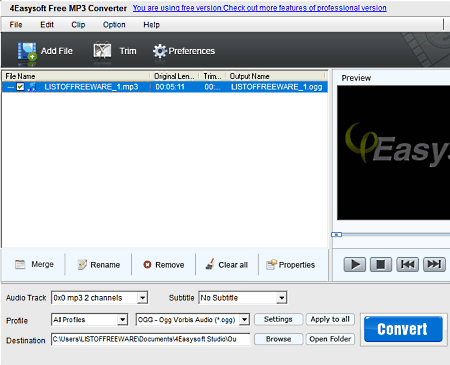This screenshot has height=365, width=450.
Task: Click the preview seek slider handle
Action: (x=336, y=235)
